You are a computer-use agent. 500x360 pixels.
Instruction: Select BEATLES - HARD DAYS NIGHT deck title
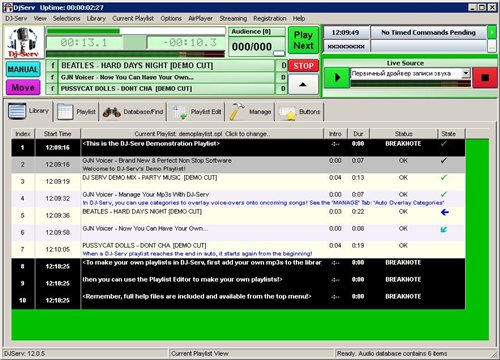coord(167,65)
